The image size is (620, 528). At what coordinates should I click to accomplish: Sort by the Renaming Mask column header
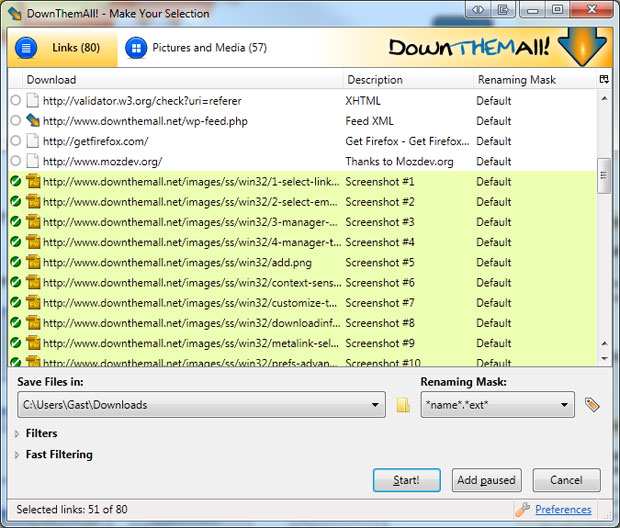pos(535,79)
